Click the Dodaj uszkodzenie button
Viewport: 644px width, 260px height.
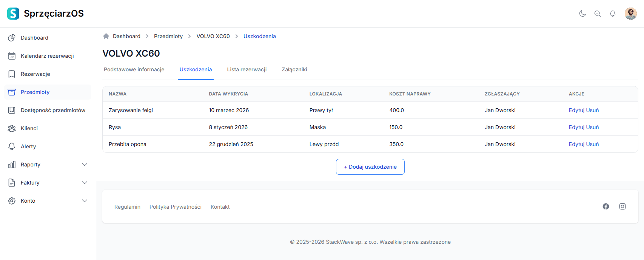click(370, 167)
